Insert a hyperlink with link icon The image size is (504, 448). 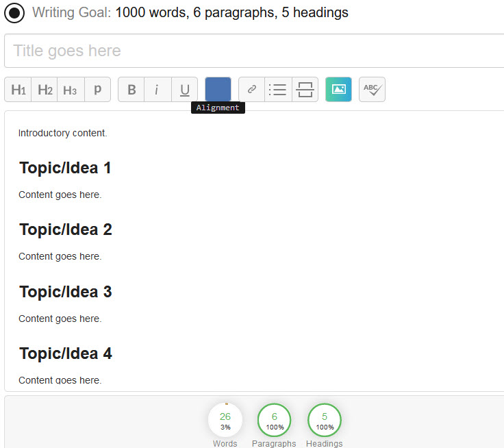pos(252,90)
